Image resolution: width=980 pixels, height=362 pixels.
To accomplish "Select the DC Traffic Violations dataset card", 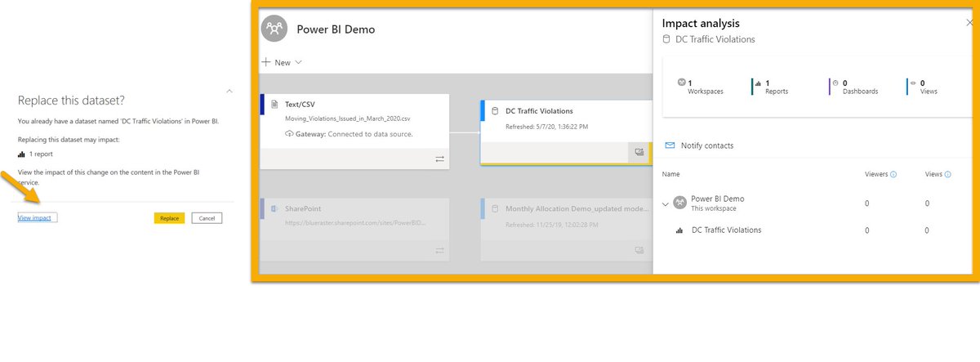I will coord(566,132).
